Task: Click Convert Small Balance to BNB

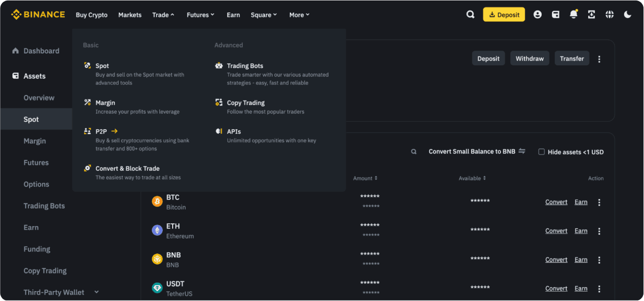Action: pos(472,151)
